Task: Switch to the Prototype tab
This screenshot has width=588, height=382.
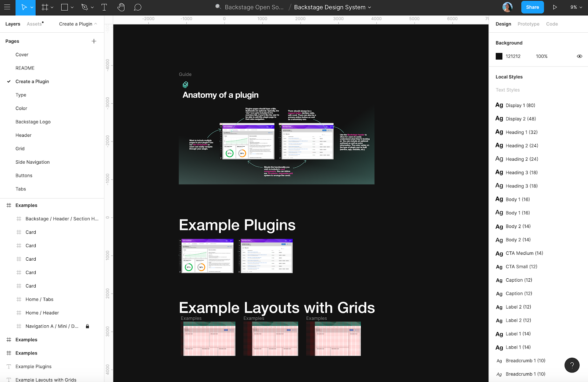Action: (x=528, y=24)
